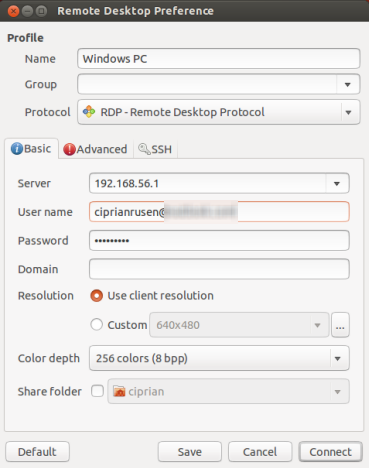
Task: Expand the Group dropdown arrow
Action: [x=348, y=85]
